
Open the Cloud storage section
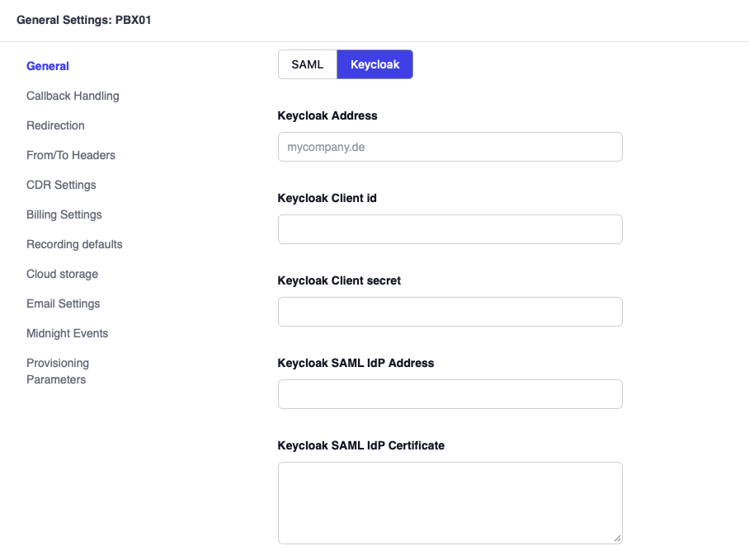62,274
